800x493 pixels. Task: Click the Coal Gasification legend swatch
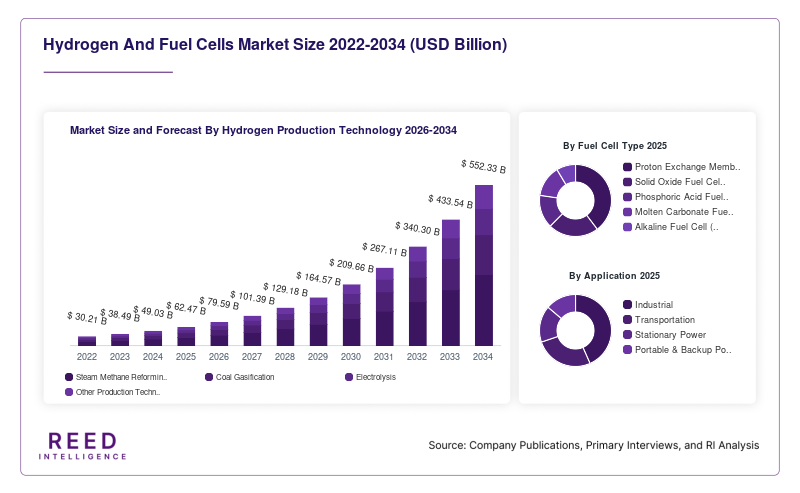209,377
